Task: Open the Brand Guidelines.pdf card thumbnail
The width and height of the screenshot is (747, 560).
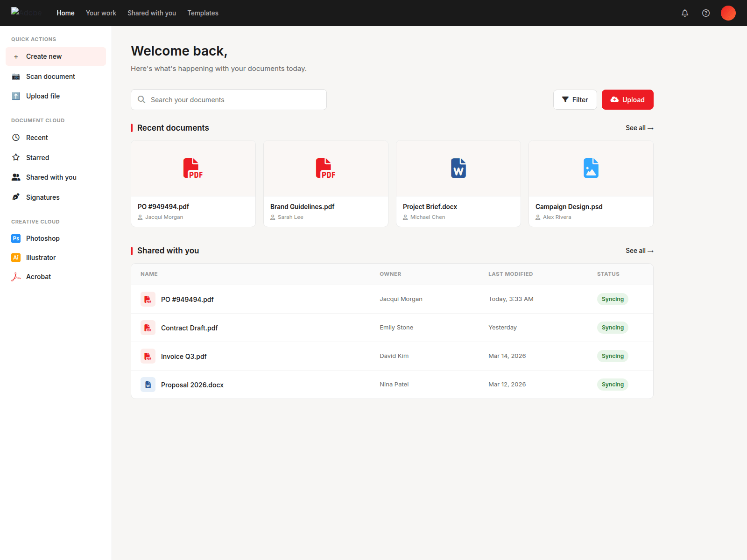Action: coord(326,168)
